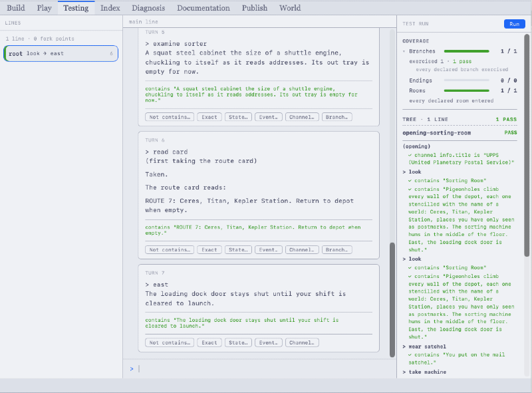Open Channel assertion in Turn 5
Image resolution: width=532 pixels, height=393 pixels.
tap(302, 117)
